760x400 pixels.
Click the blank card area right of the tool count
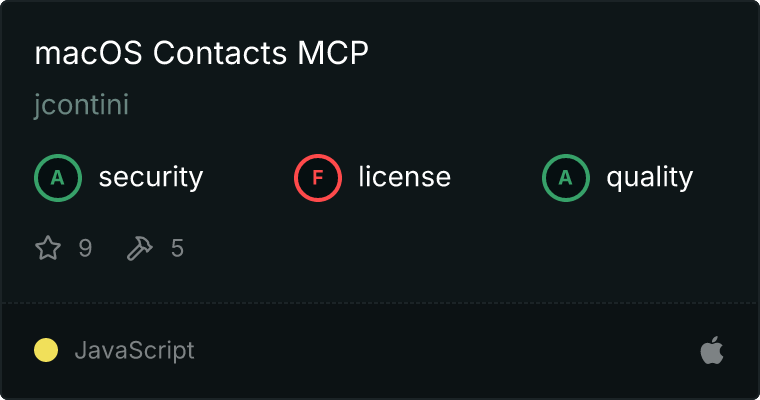pyautogui.click(x=460, y=248)
